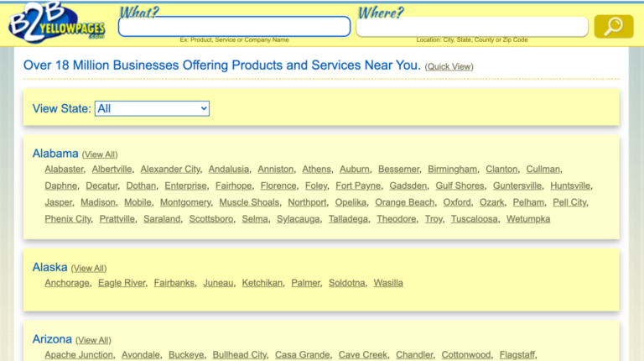This screenshot has width=644, height=361.
Task: Click View All next to Alabama
Action: click(100, 154)
